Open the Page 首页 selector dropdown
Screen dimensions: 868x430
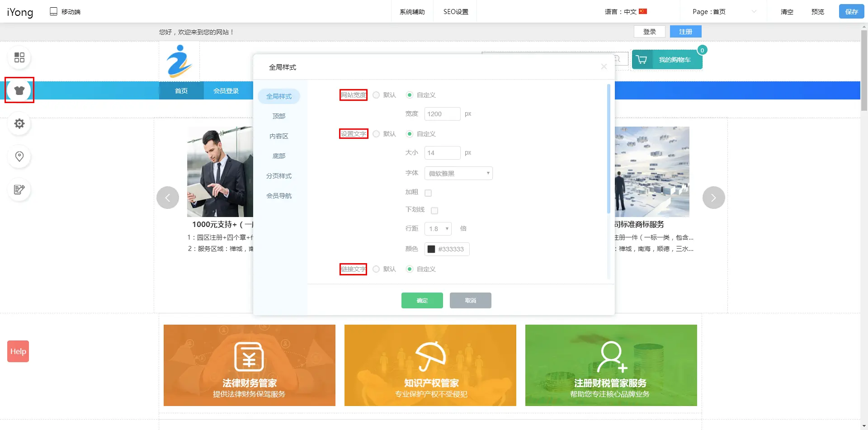pos(724,12)
